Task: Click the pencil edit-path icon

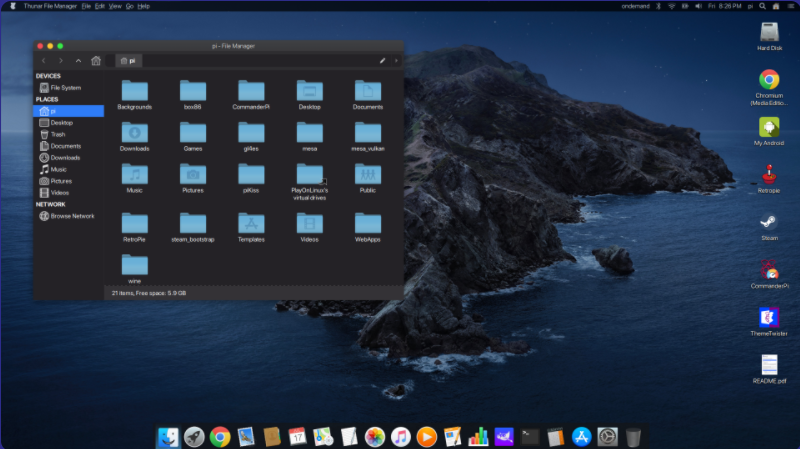Action: pyautogui.click(x=382, y=61)
